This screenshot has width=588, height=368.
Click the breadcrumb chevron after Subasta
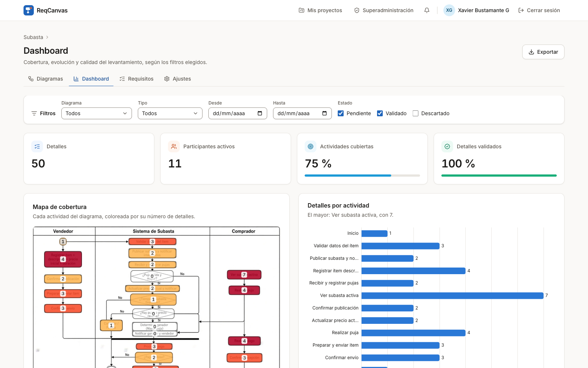click(47, 37)
